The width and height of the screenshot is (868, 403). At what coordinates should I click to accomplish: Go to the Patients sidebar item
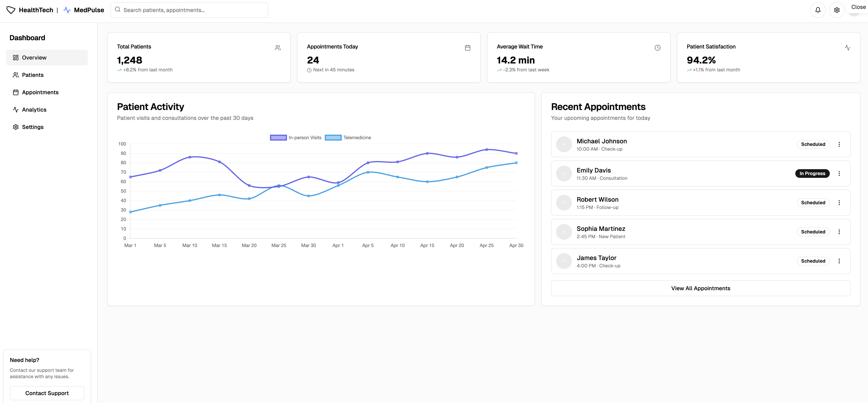click(33, 75)
